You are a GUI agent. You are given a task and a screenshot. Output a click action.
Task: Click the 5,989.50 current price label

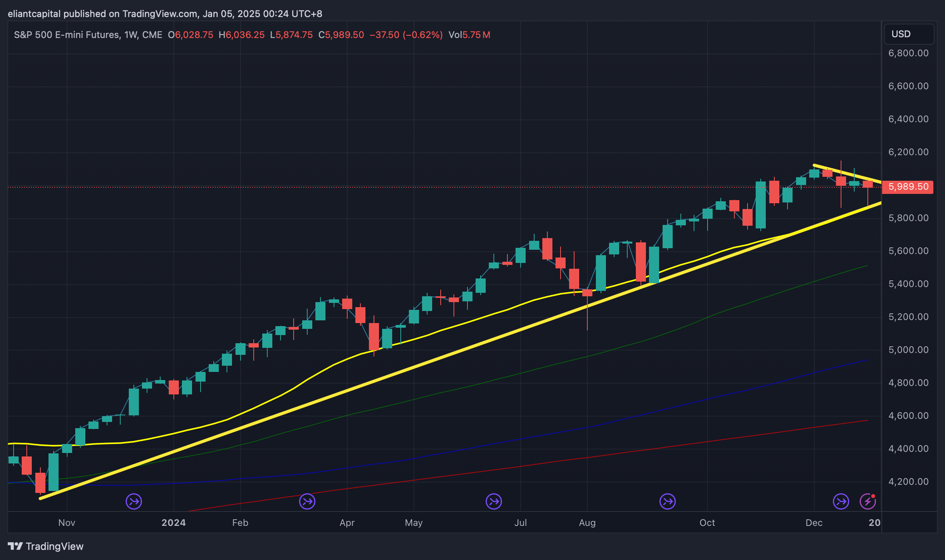[x=908, y=187]
